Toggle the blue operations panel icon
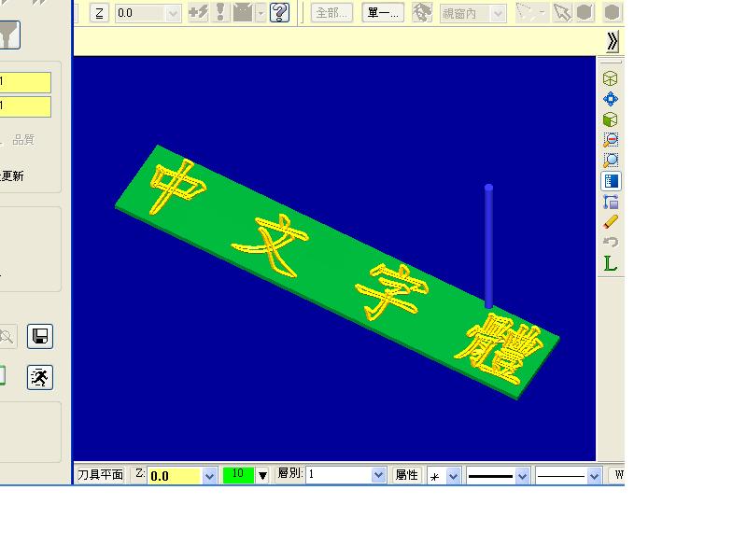747x560 pixels. 611,181
